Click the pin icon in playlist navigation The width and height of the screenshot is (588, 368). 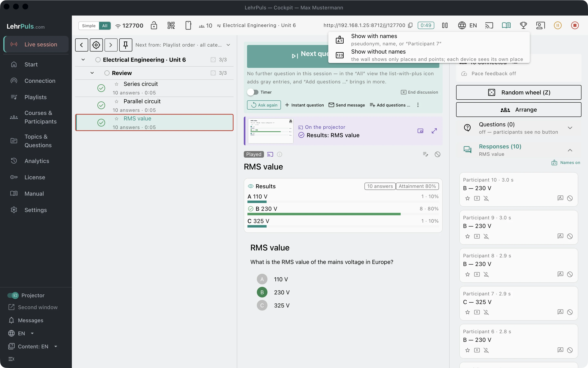(x=126, y=45)
